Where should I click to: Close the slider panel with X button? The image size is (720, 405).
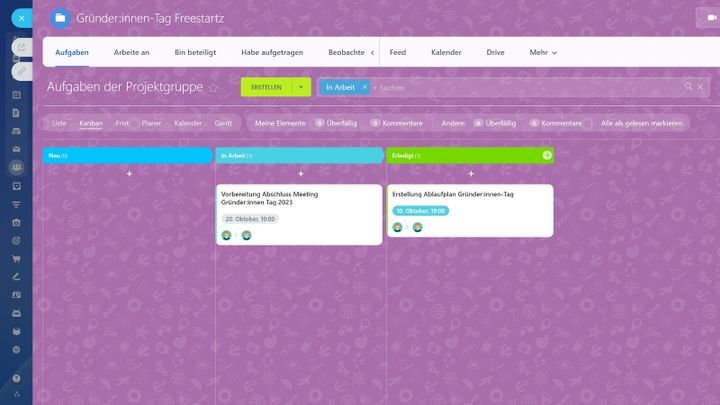[22, 18]
